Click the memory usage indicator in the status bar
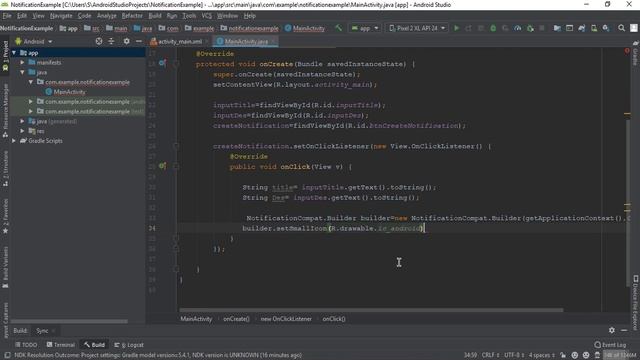640x360 pixels. (x=620, y=355)
